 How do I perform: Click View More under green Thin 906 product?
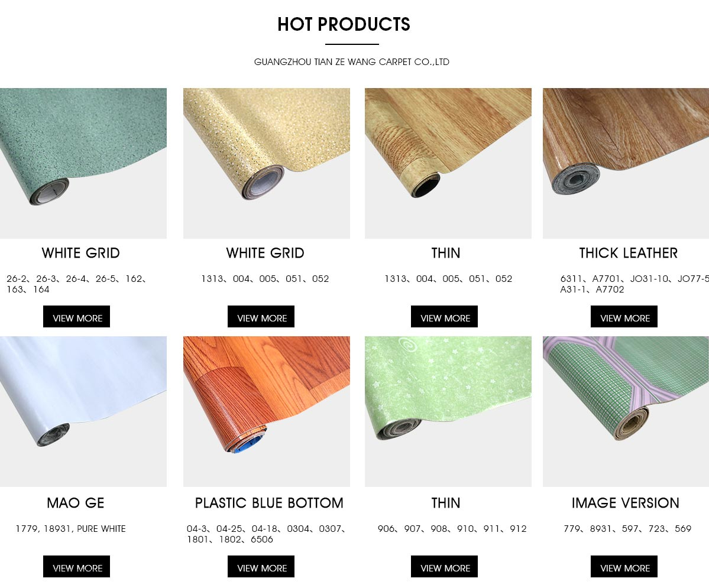[x=444, y=566]
